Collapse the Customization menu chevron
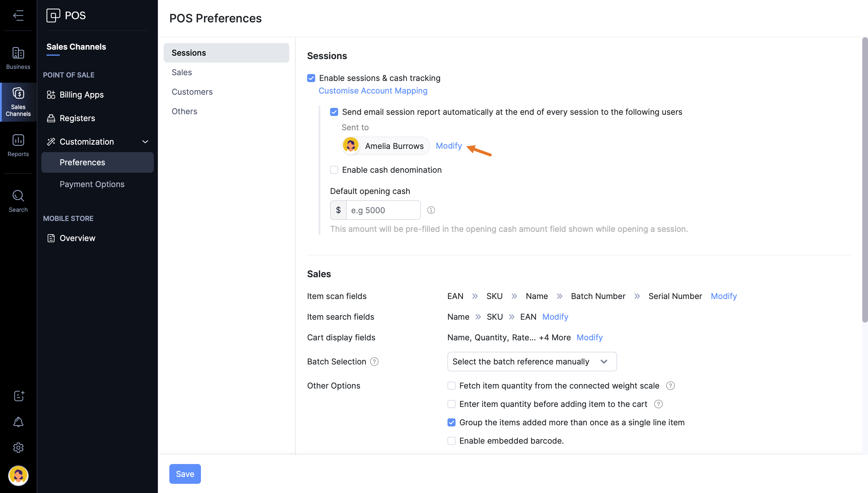868x493 pixels. click(x=145, y=142)
